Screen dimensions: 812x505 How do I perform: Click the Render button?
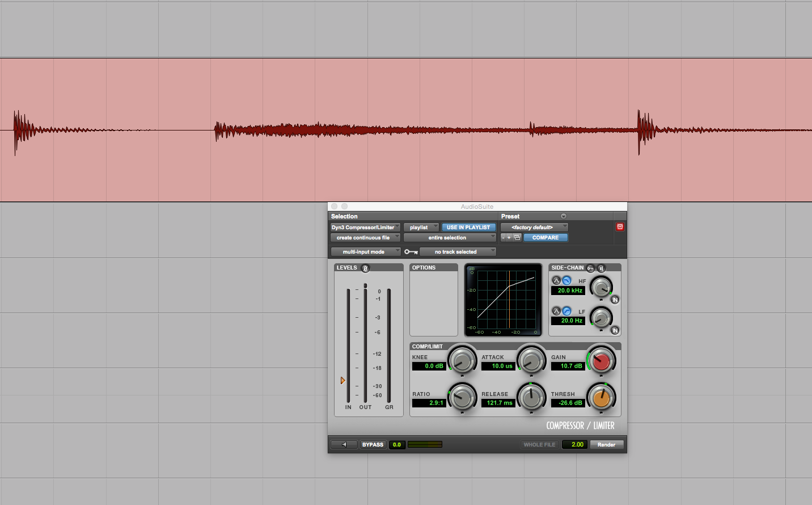606,445
